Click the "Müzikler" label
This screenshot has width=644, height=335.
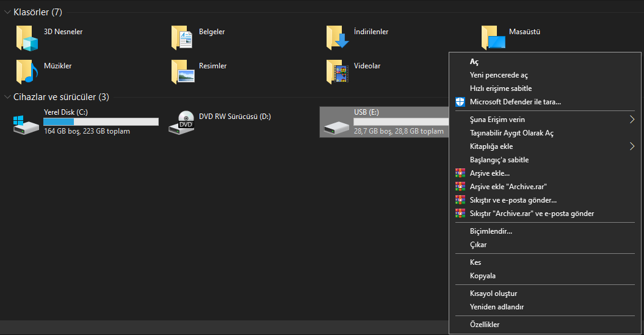(58, 66)
